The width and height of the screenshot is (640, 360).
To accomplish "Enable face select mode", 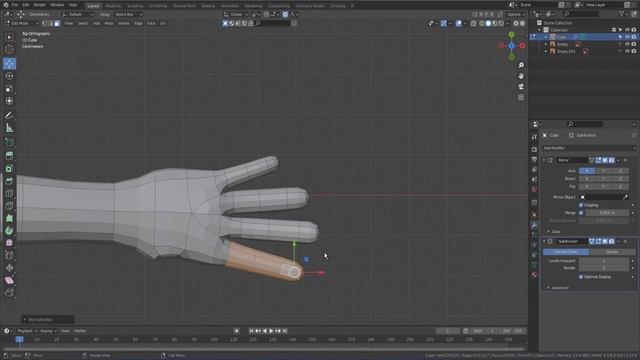I will pyautogui.click(x=57, y=24).
